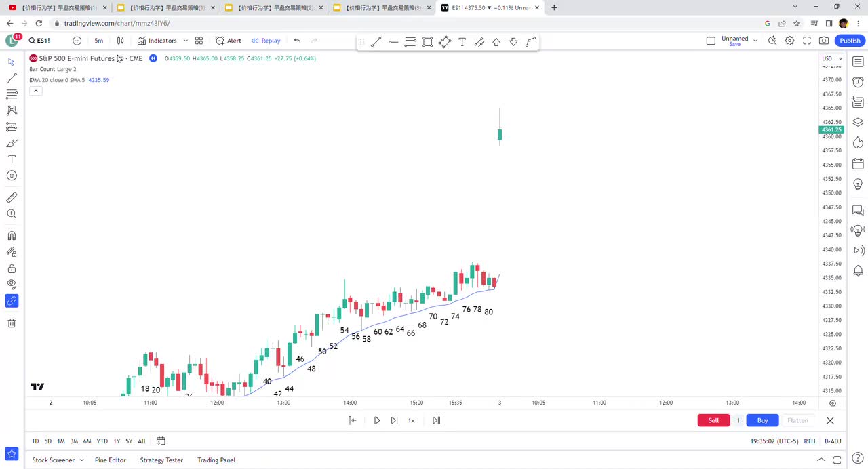Screen dimensions: 868x469
Task: Select the cursor arrow tool in left sidebar
Action: point(12,62)
